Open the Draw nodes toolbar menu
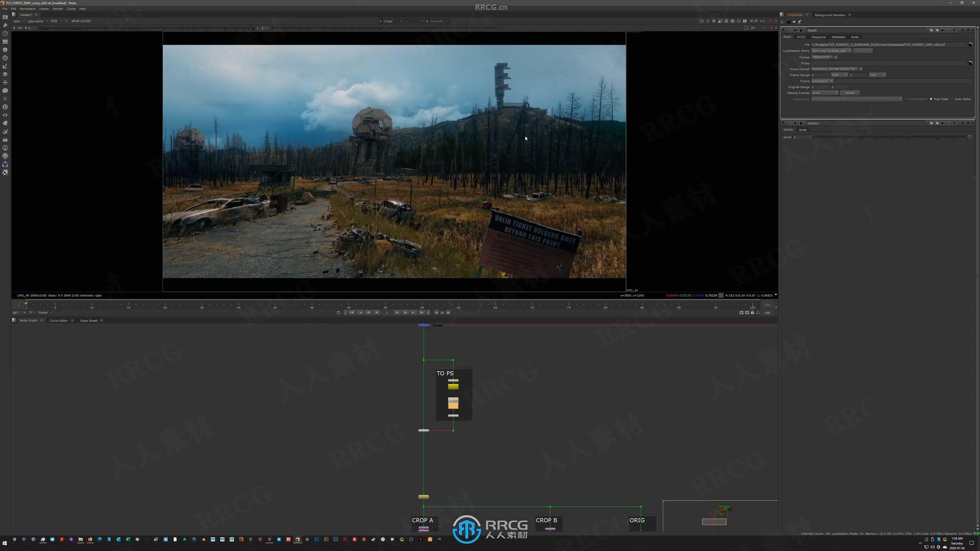Image resolution: width=980 pixels, height=551 pixels. pyautogui.click(x=5, y=25)
